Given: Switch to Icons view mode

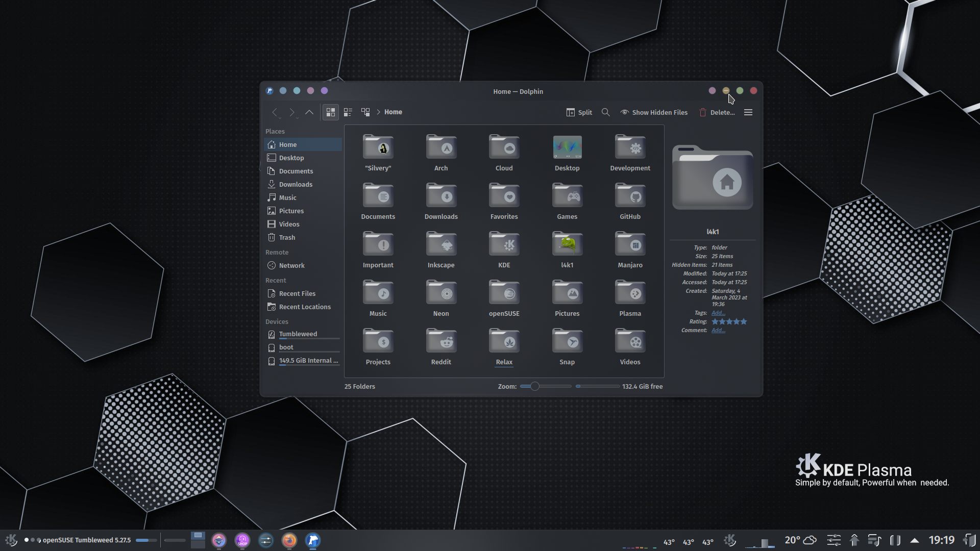Looking at the screenshot, I should click(x=331, y=112).
